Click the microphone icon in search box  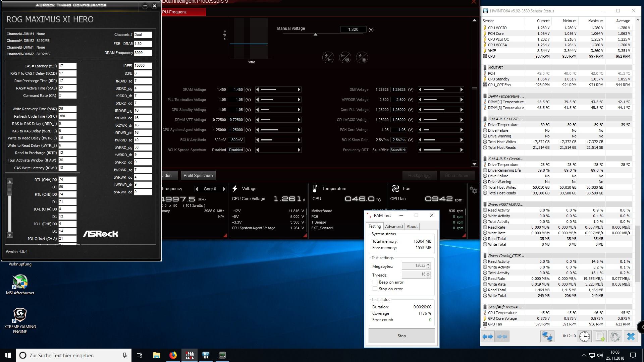tap(124, 355)
